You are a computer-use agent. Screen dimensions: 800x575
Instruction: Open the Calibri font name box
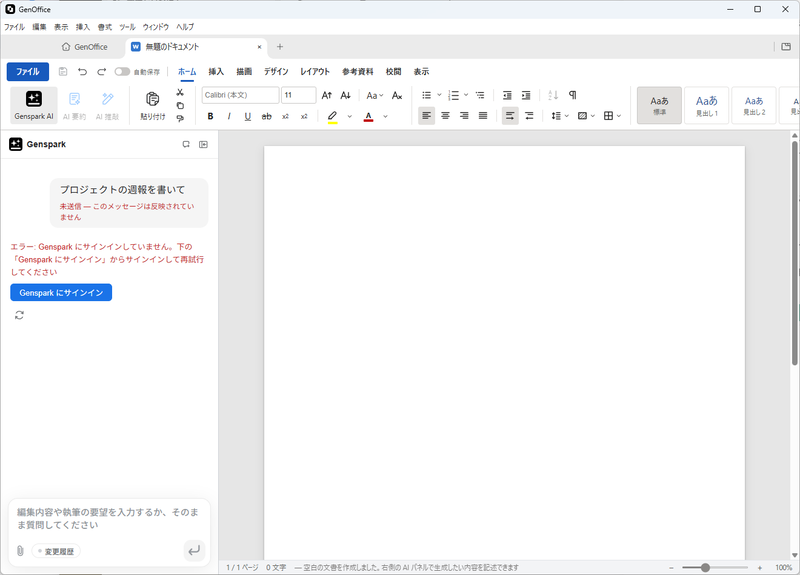(240, 95)
